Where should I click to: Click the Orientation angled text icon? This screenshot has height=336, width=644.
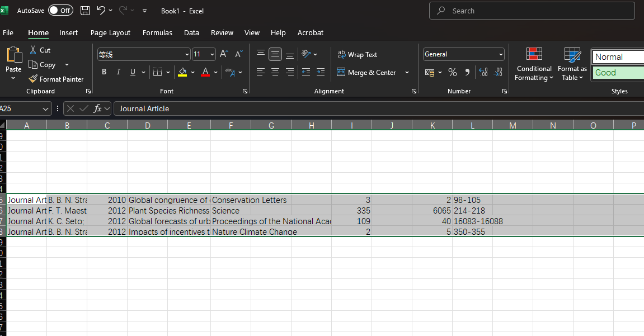(306, 54)
